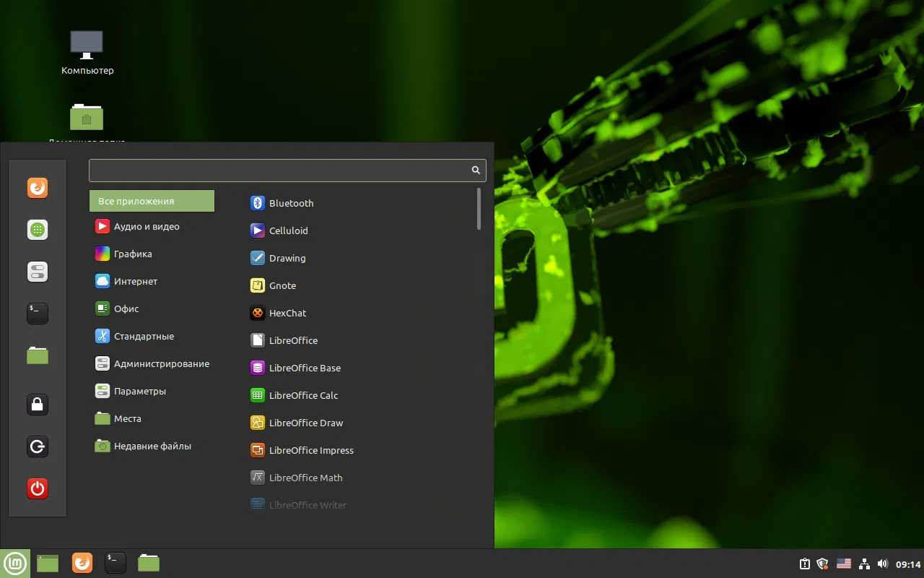Open the Files manager sidebar icon
Image resolution: width=924 pixels, height=578 pixels.
coord(37,355)
